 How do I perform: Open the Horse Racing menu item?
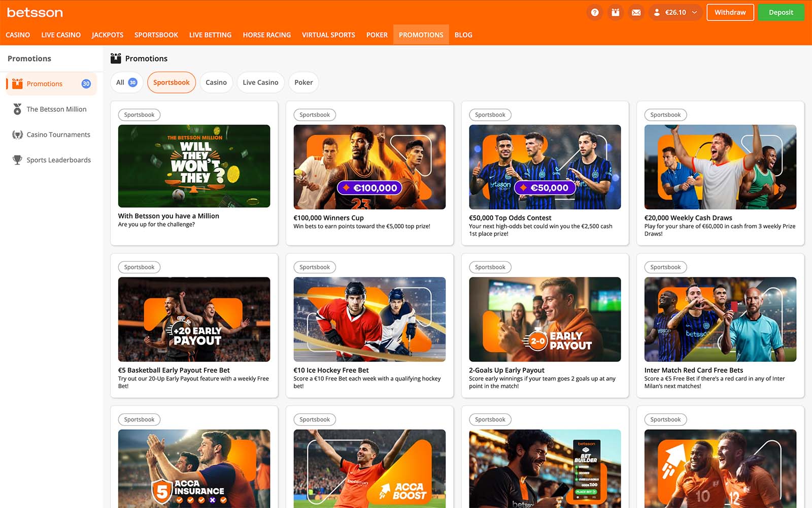coord(266,35)
